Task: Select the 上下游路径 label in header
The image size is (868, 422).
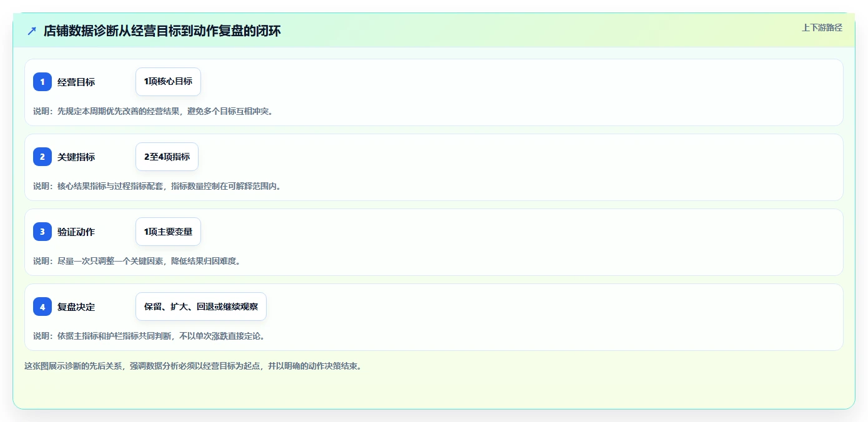Action: pos(822,27)
